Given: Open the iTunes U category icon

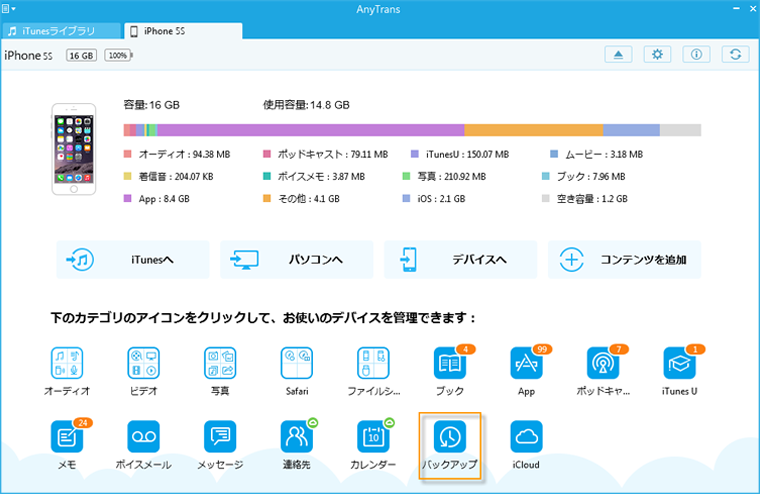Looking at the screenshot, I should point(680,363).
